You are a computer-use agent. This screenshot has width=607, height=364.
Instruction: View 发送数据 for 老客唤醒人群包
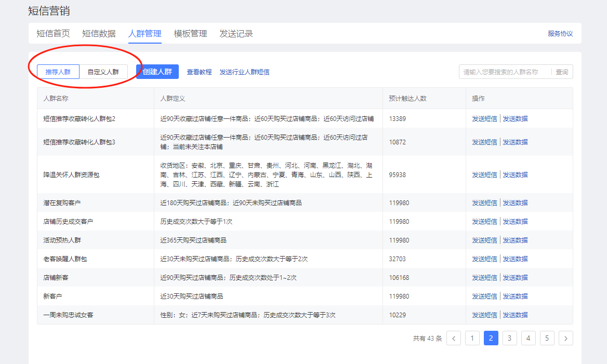515,259
